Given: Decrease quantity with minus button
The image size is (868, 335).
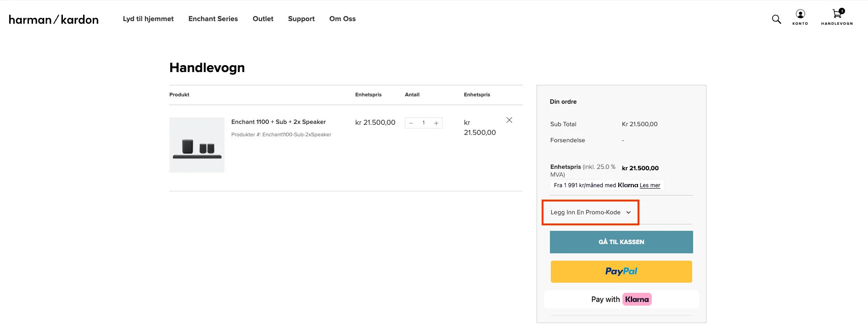Looking at the screenshot, I should 411,123.
